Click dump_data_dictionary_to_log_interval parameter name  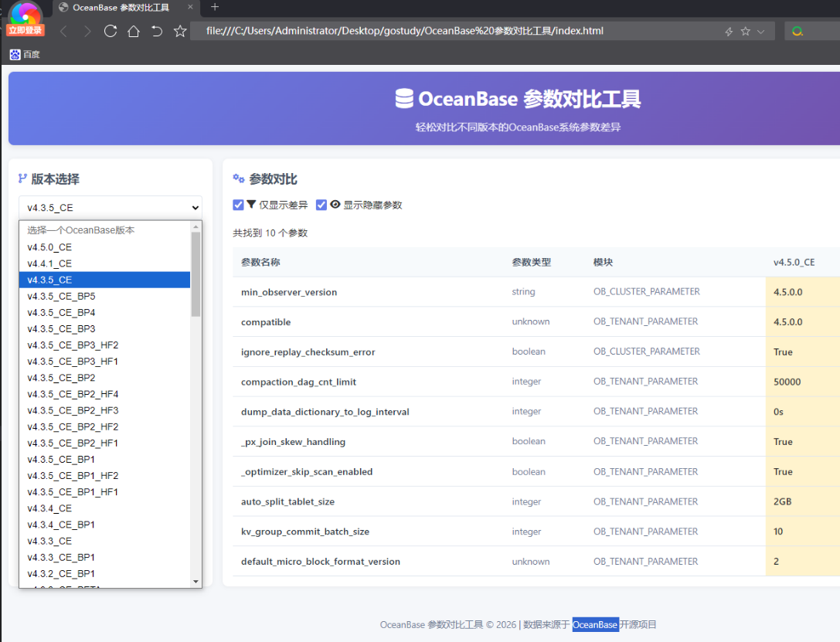click(x=325, y=412)
